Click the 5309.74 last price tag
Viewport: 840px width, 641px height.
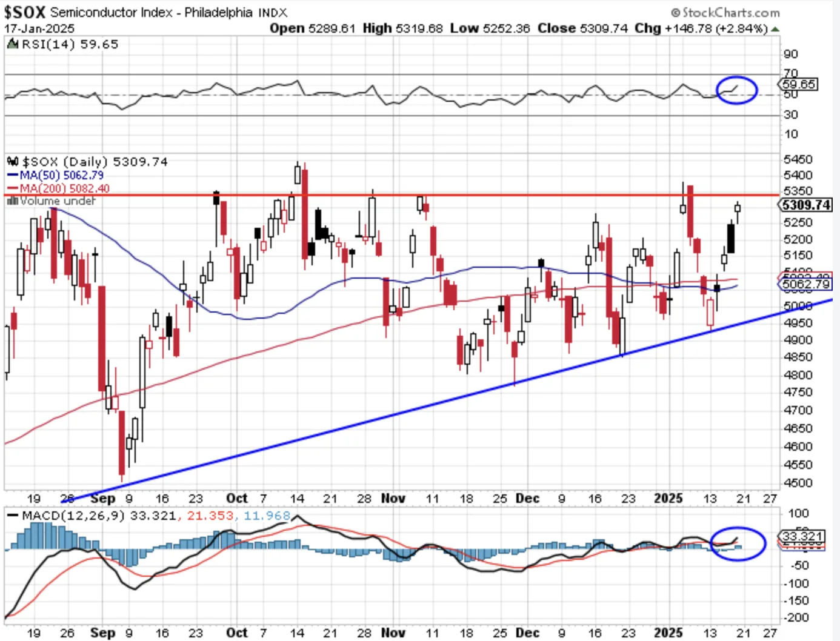click(x=805, y=205)
